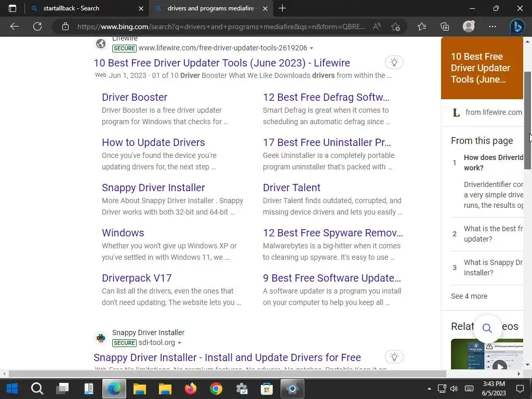The width and height of the screenshot is (532, 399).
Task: Switch to 'startallback - Search' tab
Action: coord(71,8)
